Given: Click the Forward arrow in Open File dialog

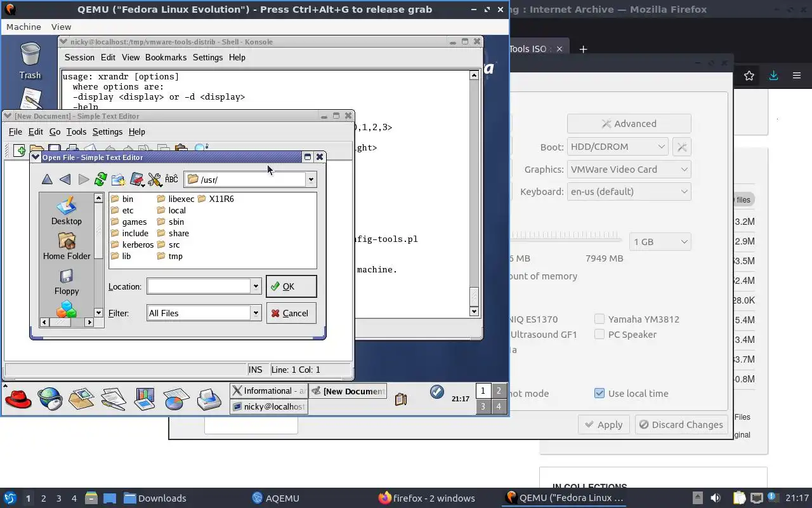Looking at the screenshot, I should pyautogui.click(x=83, y=180).
